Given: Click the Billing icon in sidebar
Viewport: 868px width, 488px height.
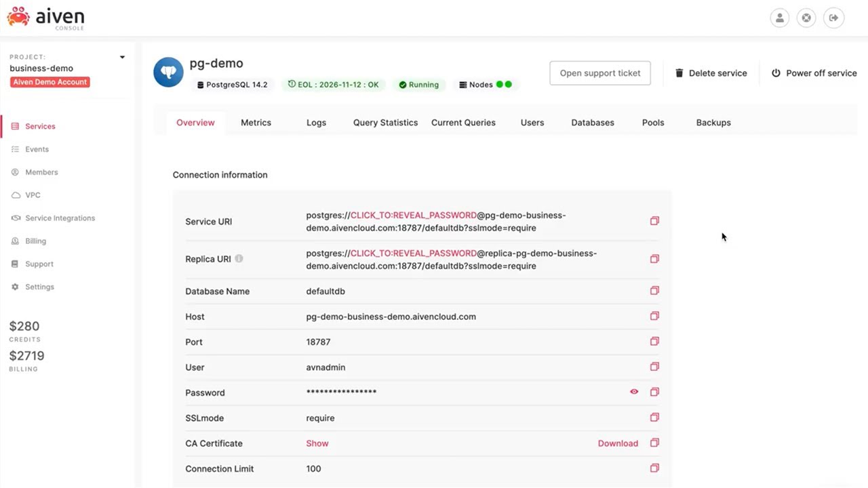Looking at the screenshot, I should coord(15,241).
